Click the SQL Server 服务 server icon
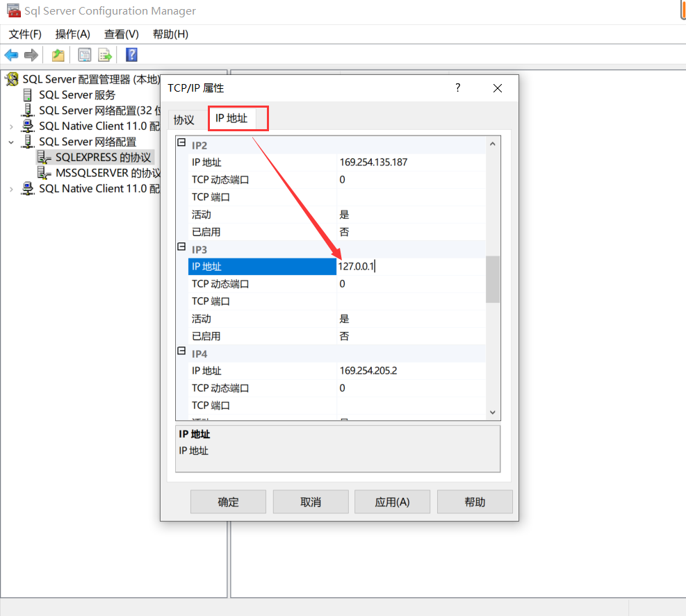686x616 pixels. 28,95
